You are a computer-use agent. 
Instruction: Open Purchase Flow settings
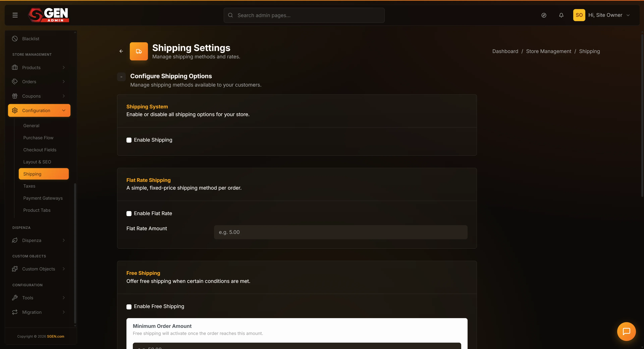coord(38,138)
